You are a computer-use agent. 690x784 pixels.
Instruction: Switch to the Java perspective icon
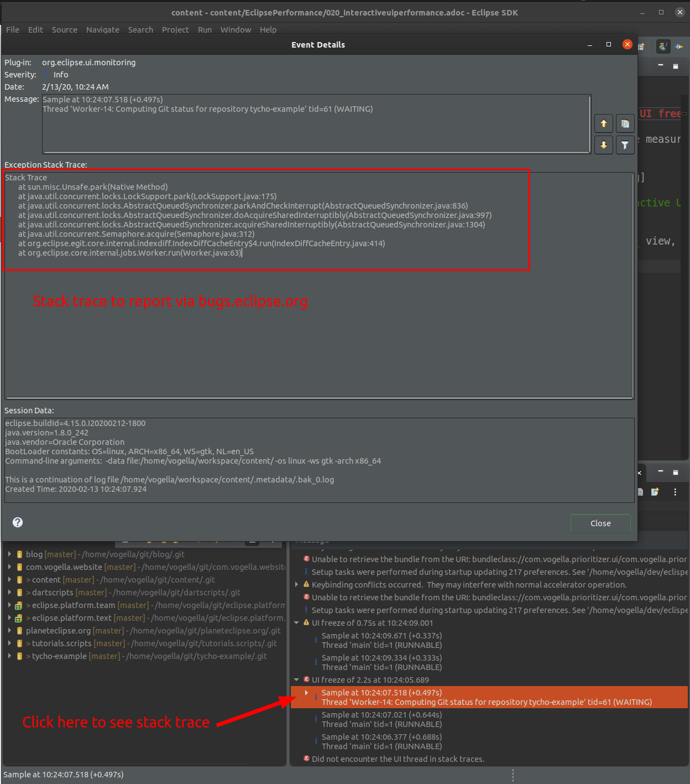(x=663, y=46)
